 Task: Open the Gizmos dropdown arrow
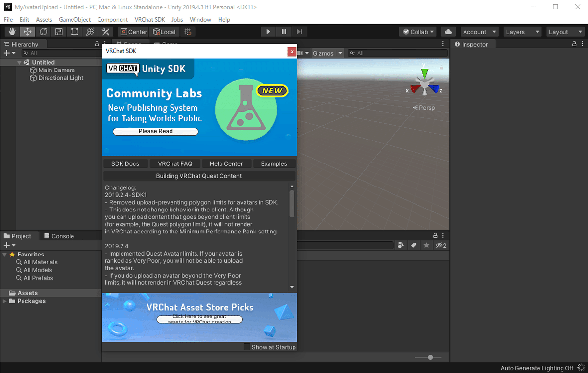coord(340,53)
